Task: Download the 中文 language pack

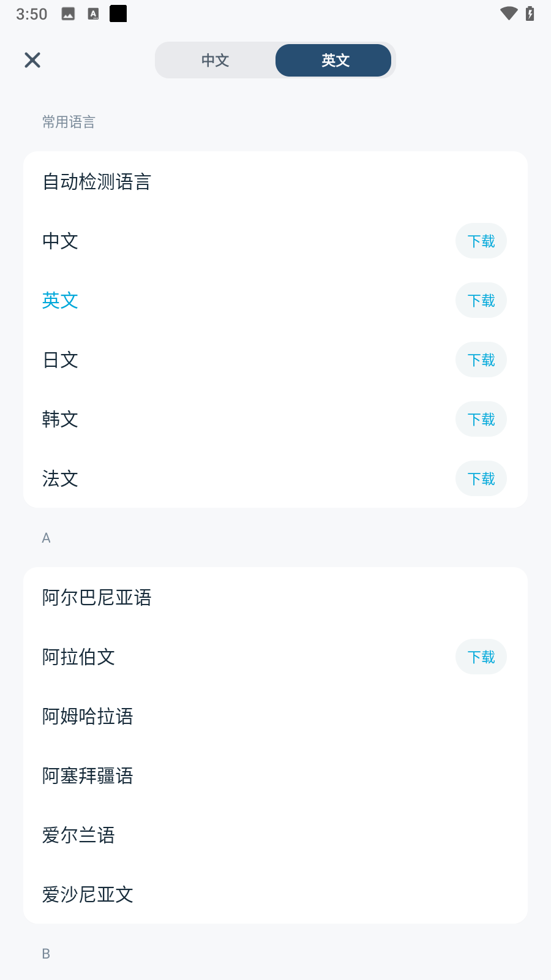Action: [481, 241]
